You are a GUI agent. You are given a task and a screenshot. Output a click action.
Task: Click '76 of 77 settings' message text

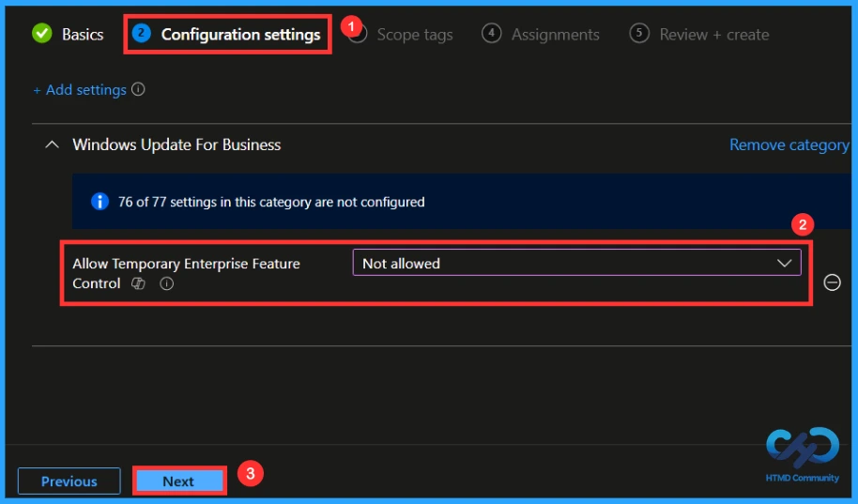[271, 202]
